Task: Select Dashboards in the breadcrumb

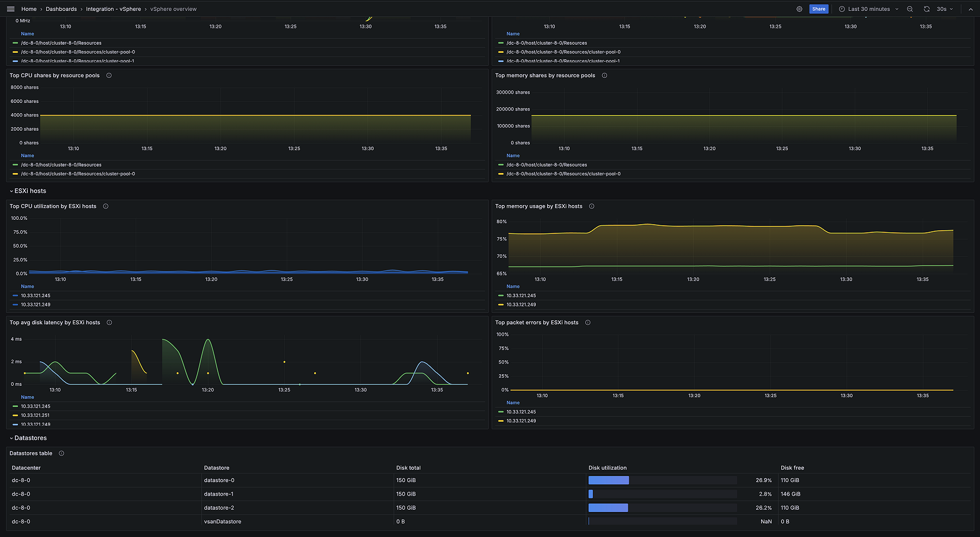Action: (62, 9)
